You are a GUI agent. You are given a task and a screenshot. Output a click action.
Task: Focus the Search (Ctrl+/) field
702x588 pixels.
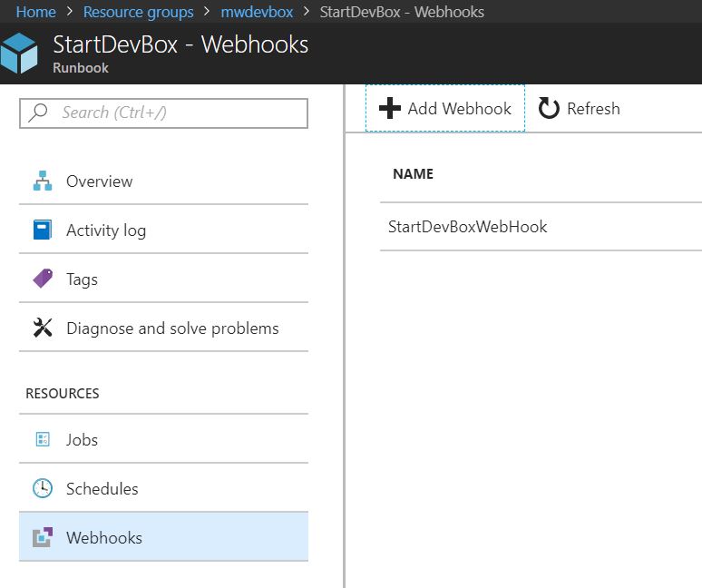pos(164,113)
